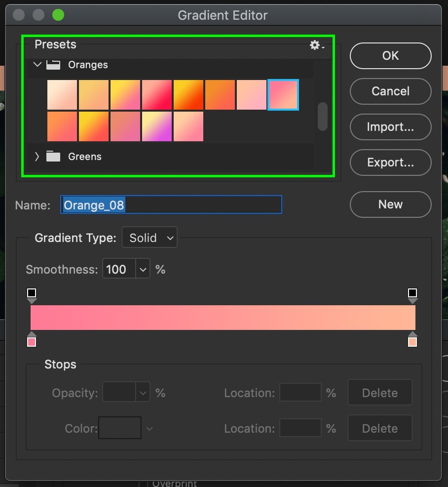The image size is (448, 487).
Task: Open the Stops Opacity dropdown arrow
Action: click(x=143, y=393)
